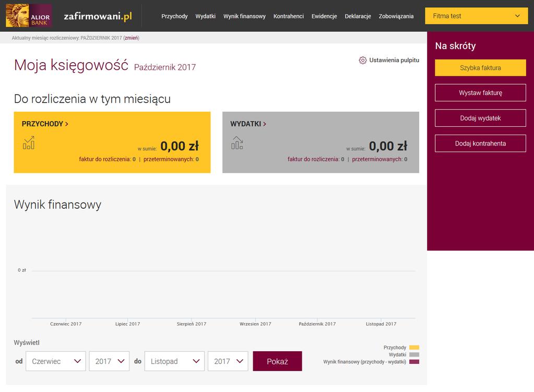
Task: Click the zmień link for billing month
Action: pyautogui.click(x=132, y=38)
